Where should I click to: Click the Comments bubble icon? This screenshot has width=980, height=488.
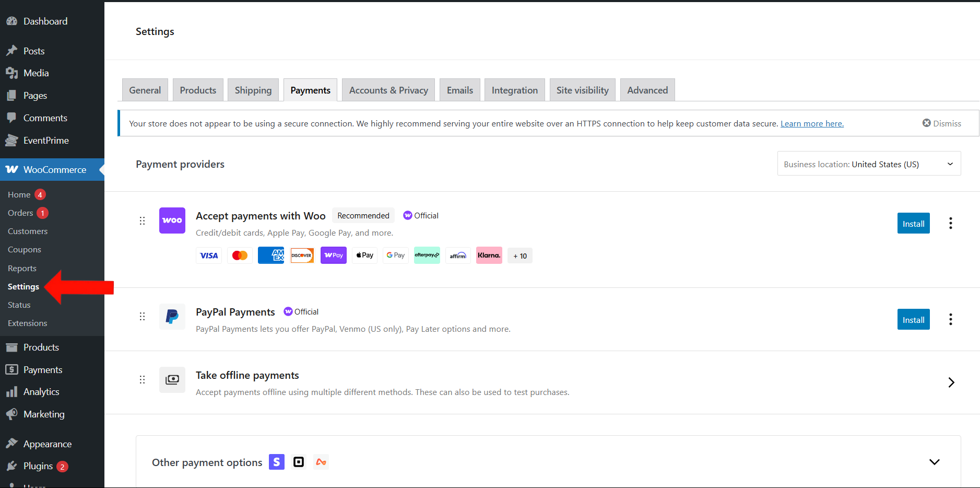point(11,118)
